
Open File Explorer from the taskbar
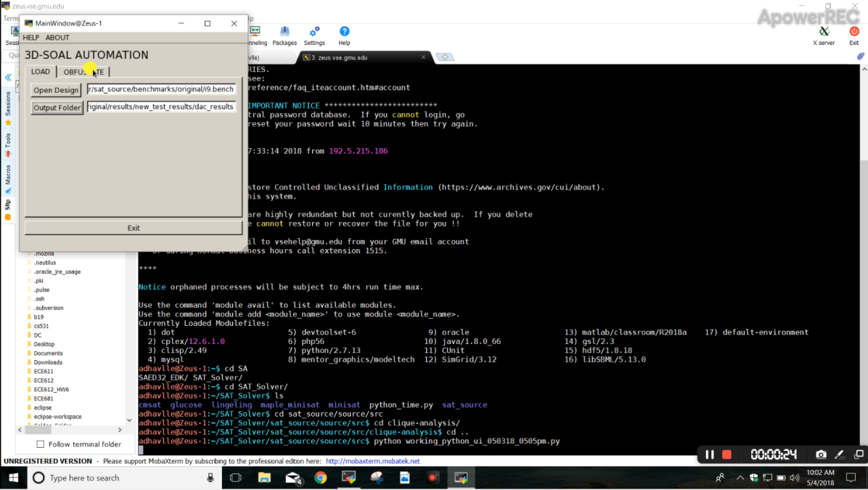264,477
